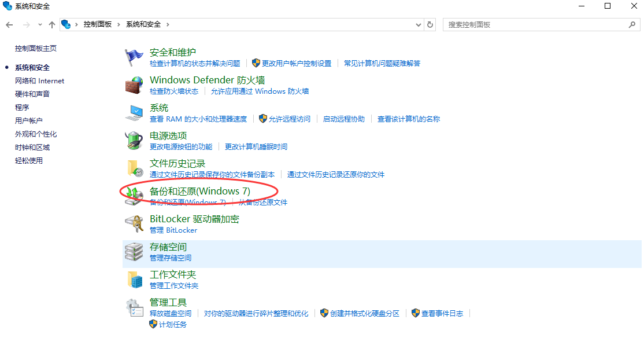644x338 pixels.
Task: Click the back navigation arrow
Action: (10, 24)
